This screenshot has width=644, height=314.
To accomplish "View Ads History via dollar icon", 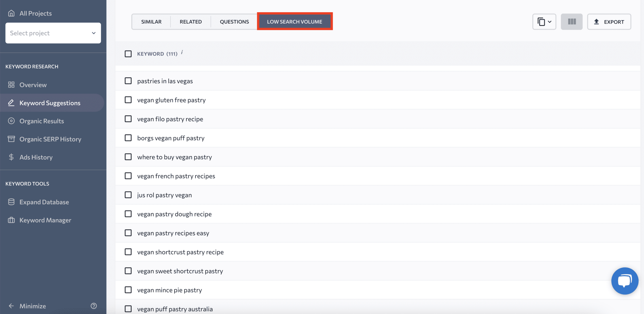I will 11,157.
